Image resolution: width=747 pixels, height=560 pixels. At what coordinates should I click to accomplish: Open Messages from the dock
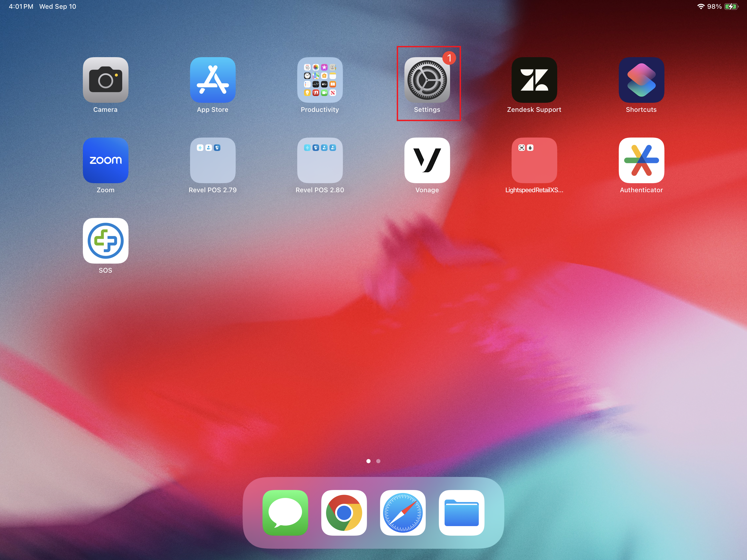coord(285,513)
